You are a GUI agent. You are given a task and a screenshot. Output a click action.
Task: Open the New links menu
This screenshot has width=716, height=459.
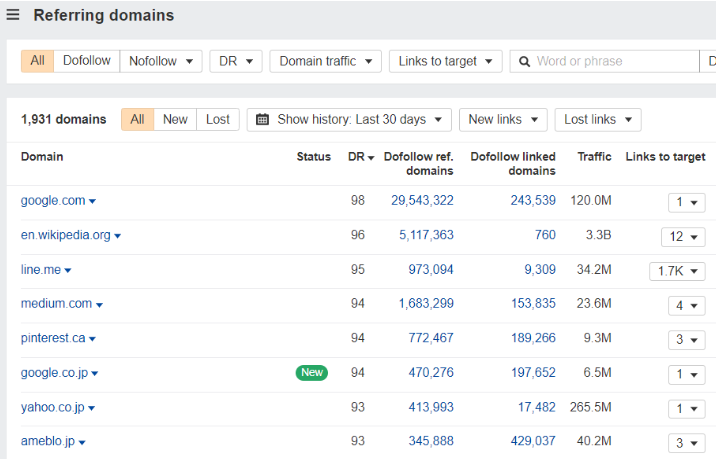tap(503, 120)
